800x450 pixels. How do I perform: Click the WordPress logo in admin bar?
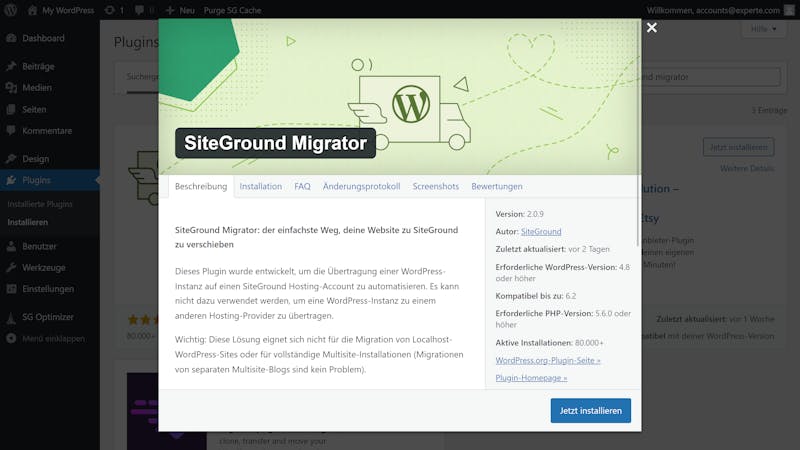(11, 10)
